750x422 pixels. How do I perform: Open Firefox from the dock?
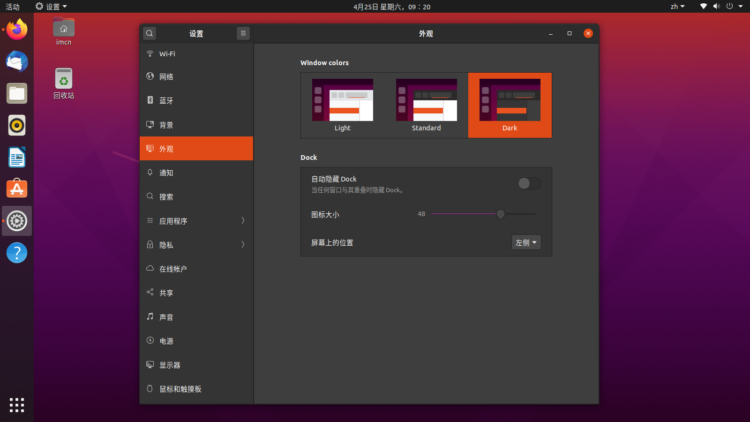pyautogui.click(x=17, y=30)
